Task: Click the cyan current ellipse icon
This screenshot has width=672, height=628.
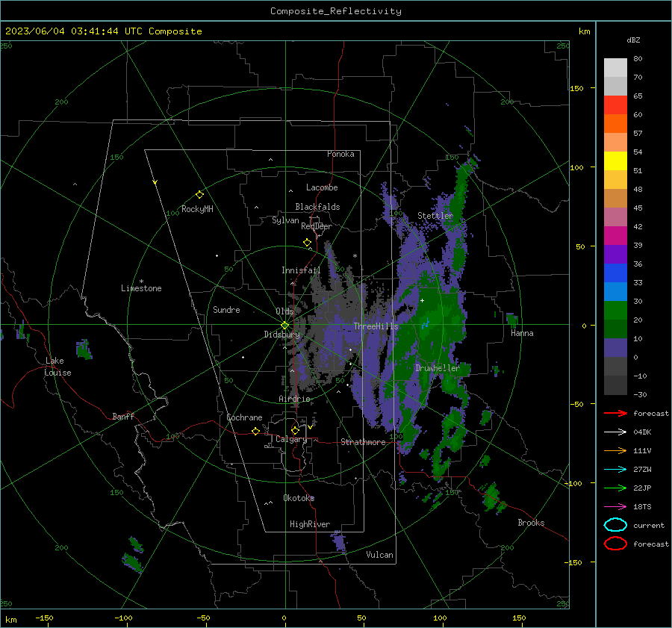Action: pyautogui.click(x=615, y=525)
